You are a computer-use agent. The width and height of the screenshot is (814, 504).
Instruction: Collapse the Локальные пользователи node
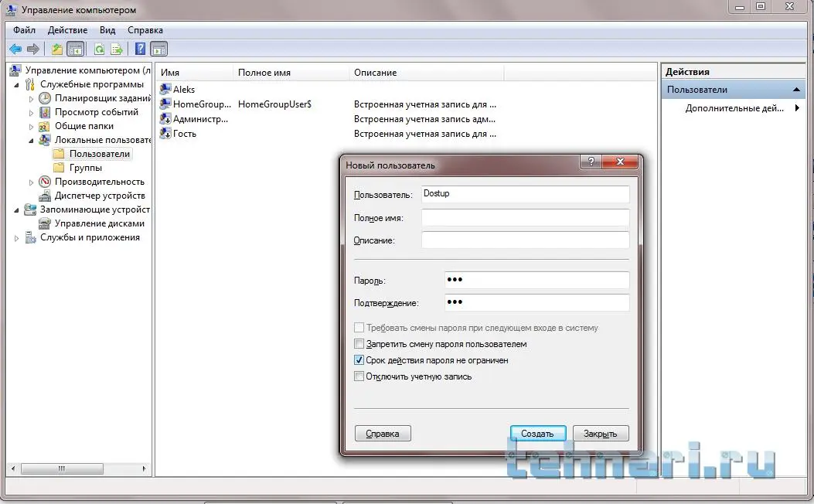coord(31,141)
